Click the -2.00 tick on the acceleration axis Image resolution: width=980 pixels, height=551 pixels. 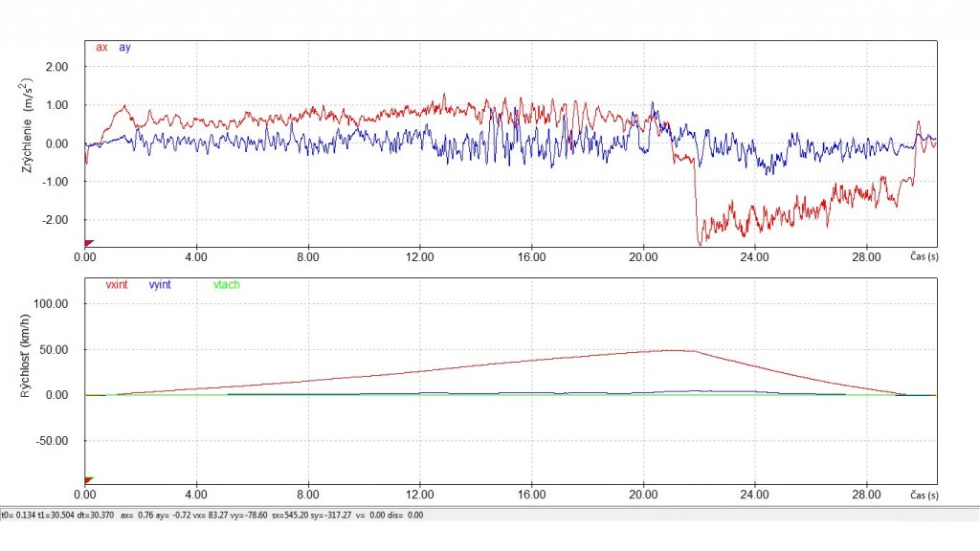click(x=55, y=221)
